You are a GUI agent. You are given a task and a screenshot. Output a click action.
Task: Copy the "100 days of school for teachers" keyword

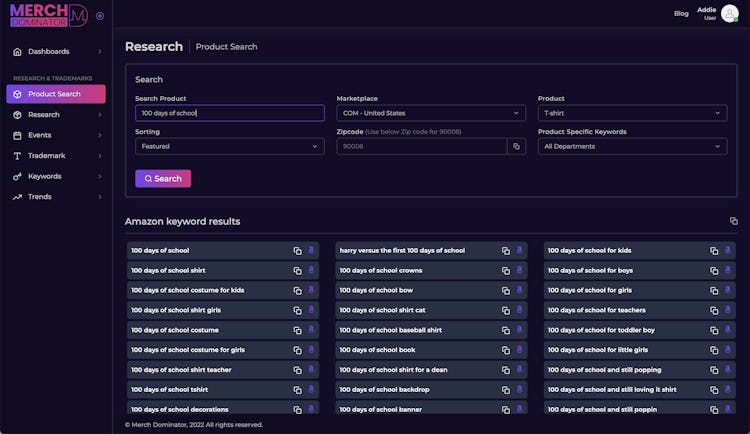(x=714, y=310)
